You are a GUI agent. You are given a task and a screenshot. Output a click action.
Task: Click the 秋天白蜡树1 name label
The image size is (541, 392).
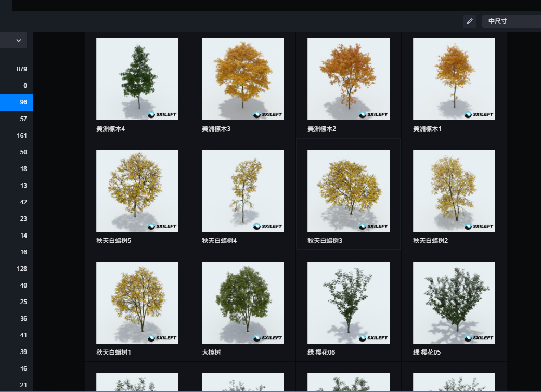pyautogui.click(x=113, y=352)
